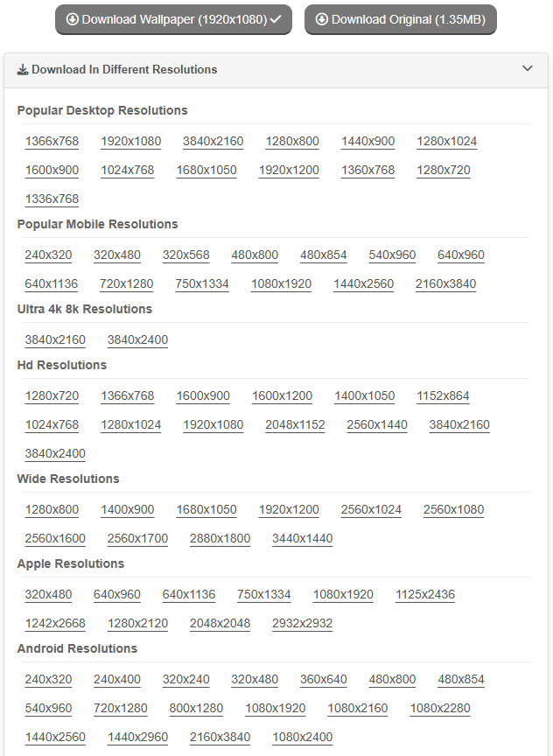The width and height of the screenshot is (553, 756).
Task: Choose 1336x768 under Popular Desktop Resolutions
Action: pyautogui.click(x=52, y=199)
